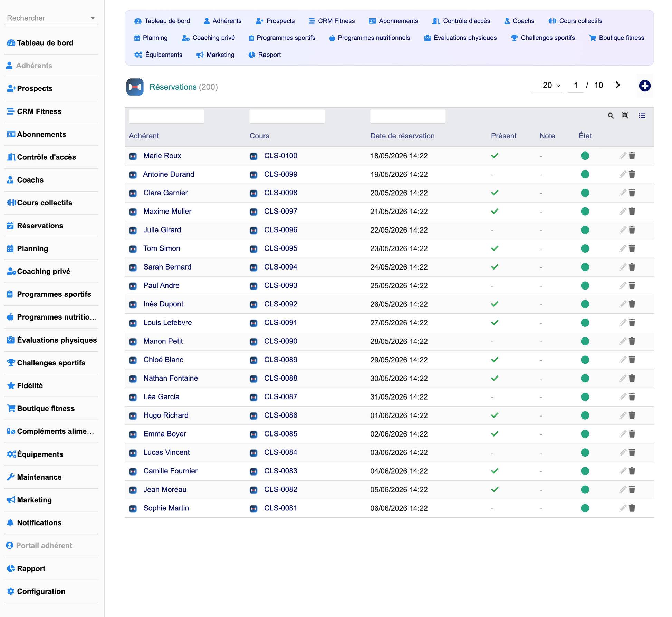Delete the Marie Roux reservation row
The image size is (672, 617).
pyautogui.click(x=632, y=156)
